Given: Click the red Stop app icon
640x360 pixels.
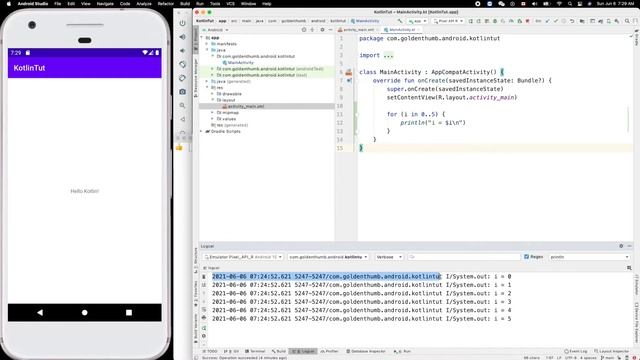Looking at the screenshot, I should coord(527,21).
